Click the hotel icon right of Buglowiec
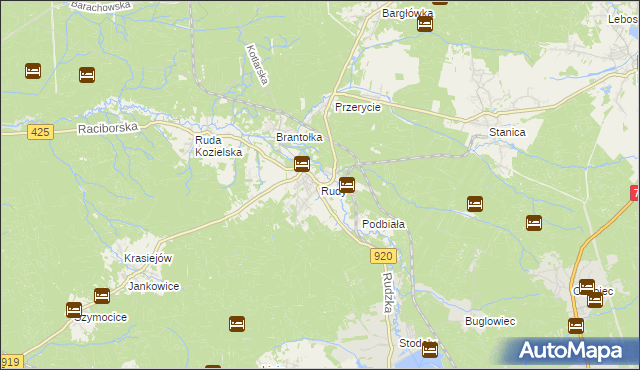The image size is (640, 370). 576,326
